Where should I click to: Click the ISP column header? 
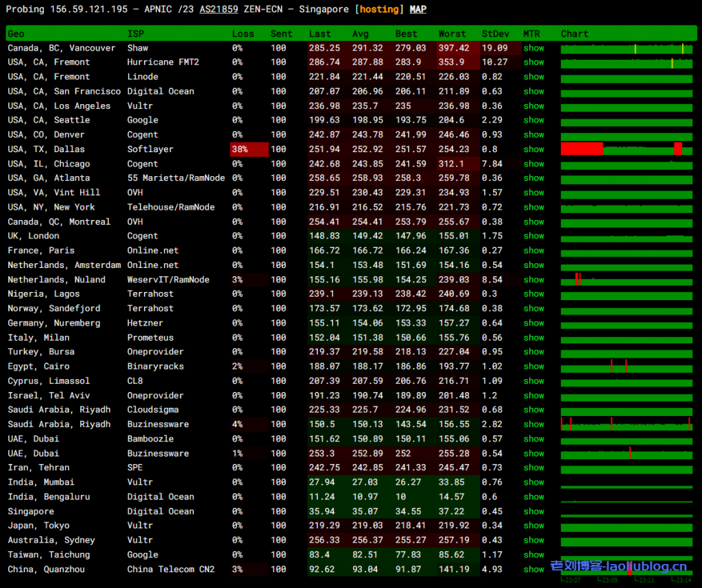135,34
